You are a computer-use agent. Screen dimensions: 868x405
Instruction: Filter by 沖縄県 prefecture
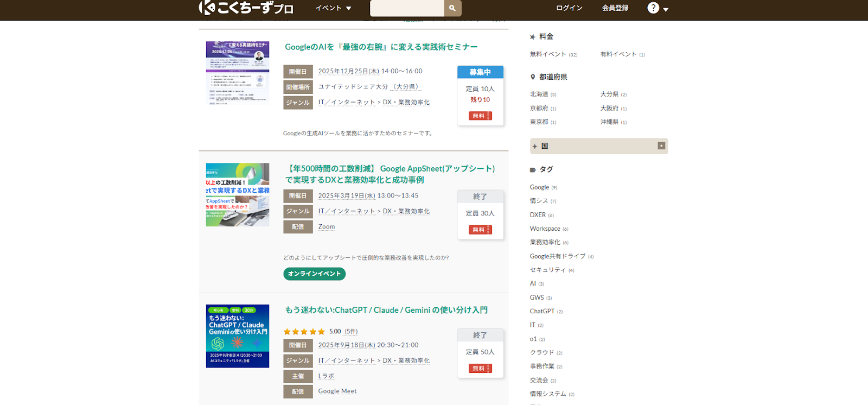coord(614,122)
